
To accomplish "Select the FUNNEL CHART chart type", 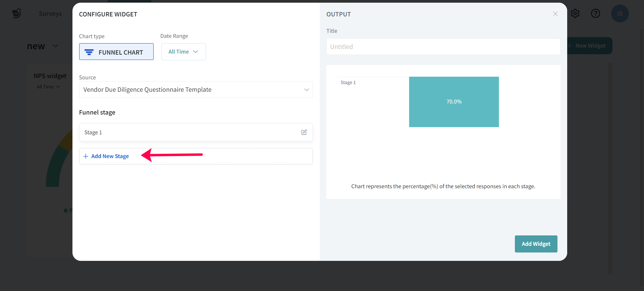I will click(x=116, y=52).
